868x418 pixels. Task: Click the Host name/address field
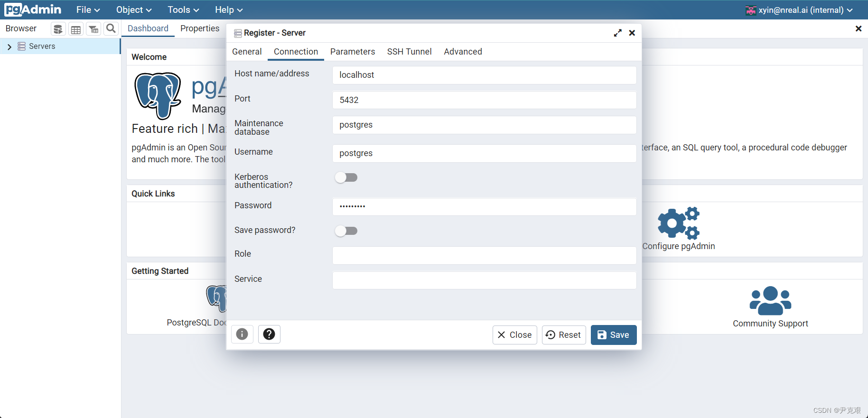[484, 75]
